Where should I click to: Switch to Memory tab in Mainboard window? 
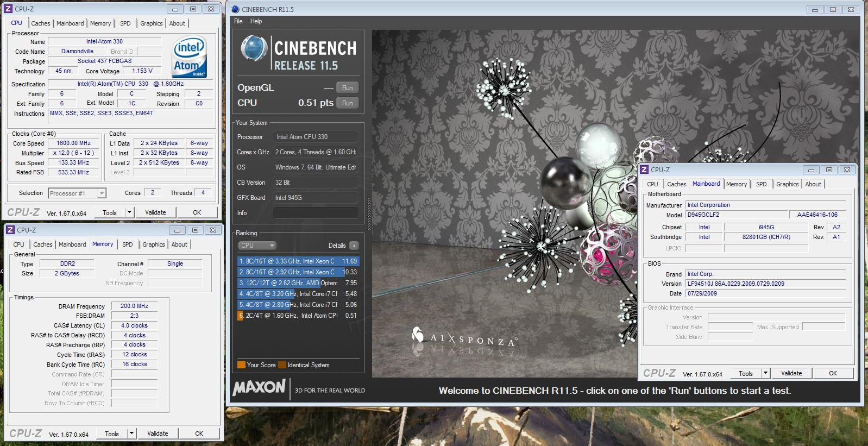point(737,184)
